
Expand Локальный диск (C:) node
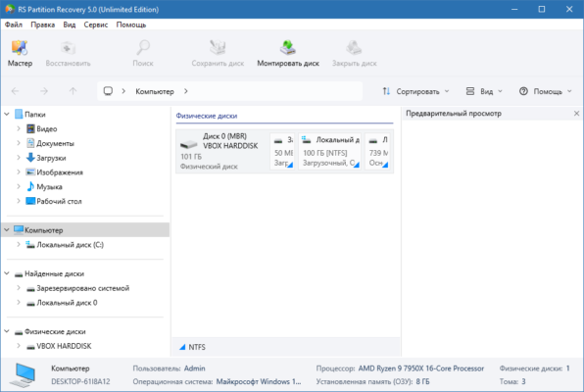click(x=19, y=244)
